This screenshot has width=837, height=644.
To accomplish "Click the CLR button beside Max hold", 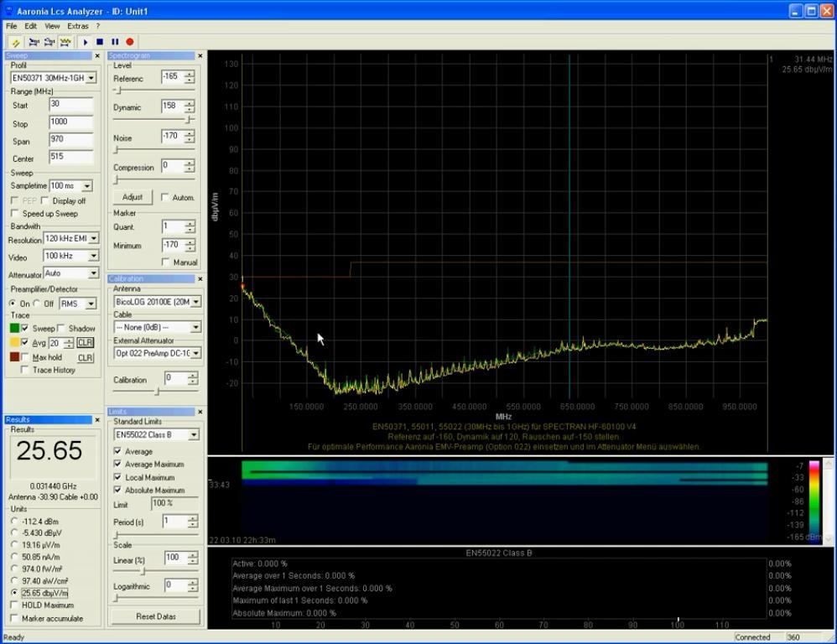I will [85, 357].
